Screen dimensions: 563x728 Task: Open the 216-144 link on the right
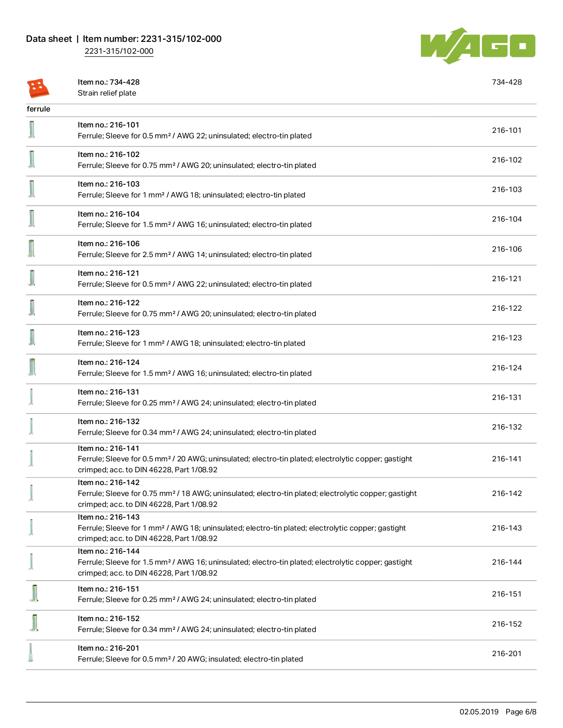[507, 562]
